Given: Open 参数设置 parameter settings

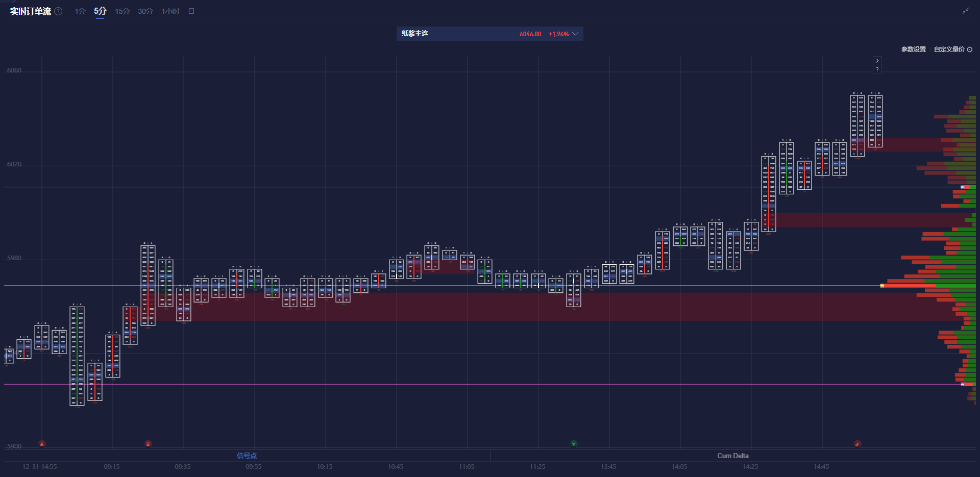Looking at the screenshot, I should coord(913,49).
